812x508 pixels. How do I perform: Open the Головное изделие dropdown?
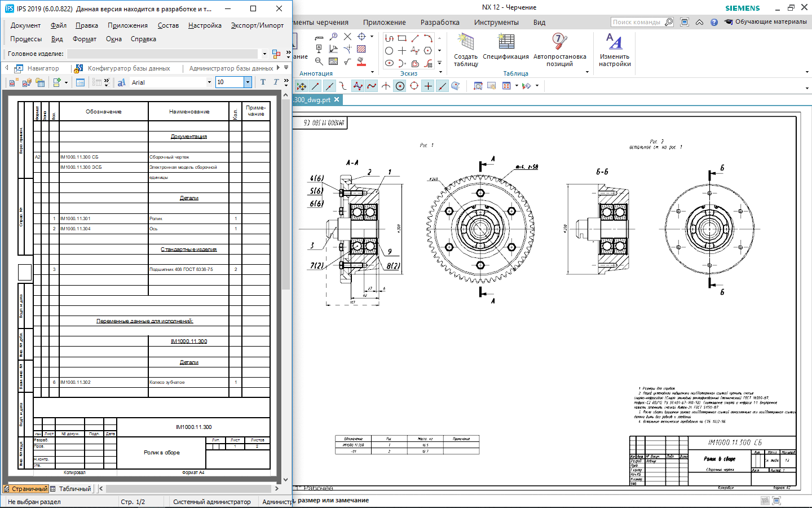tap(264, 54)
